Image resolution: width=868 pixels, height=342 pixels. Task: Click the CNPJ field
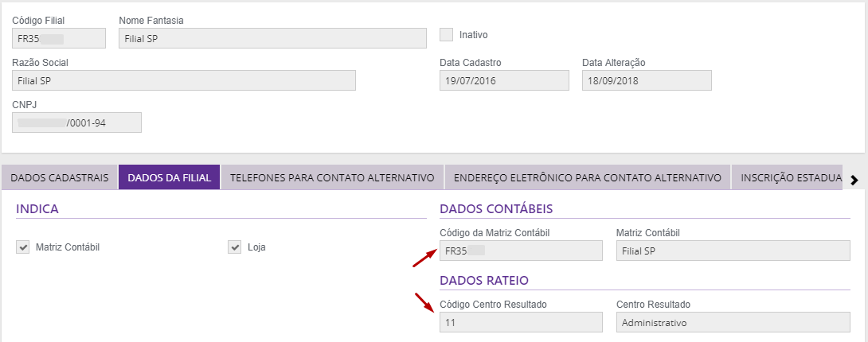coord(76,122)
